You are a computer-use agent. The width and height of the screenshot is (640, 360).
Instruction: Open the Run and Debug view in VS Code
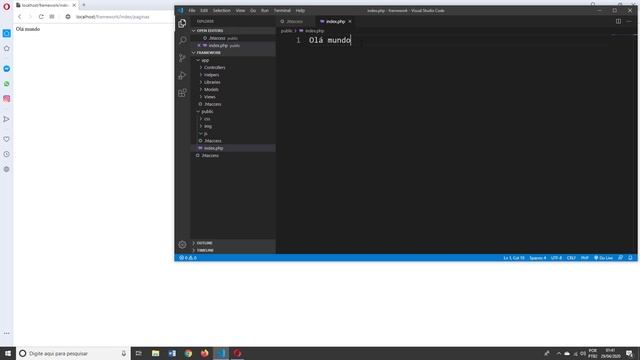182,76
